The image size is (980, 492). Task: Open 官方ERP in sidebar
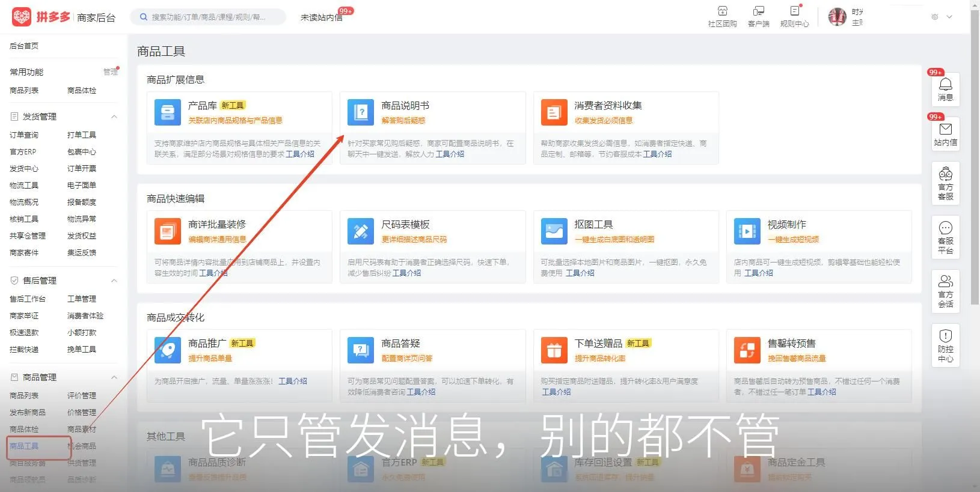point(23,152)
